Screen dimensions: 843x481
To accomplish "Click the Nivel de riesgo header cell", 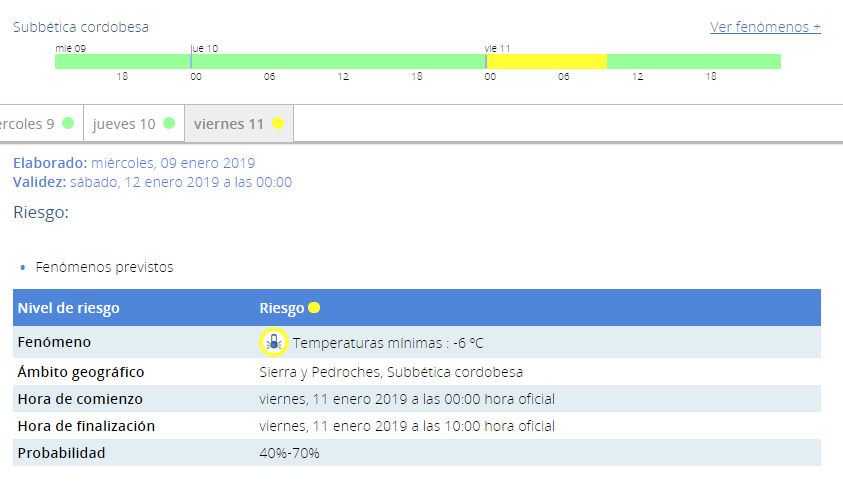I will pos(68,308).
